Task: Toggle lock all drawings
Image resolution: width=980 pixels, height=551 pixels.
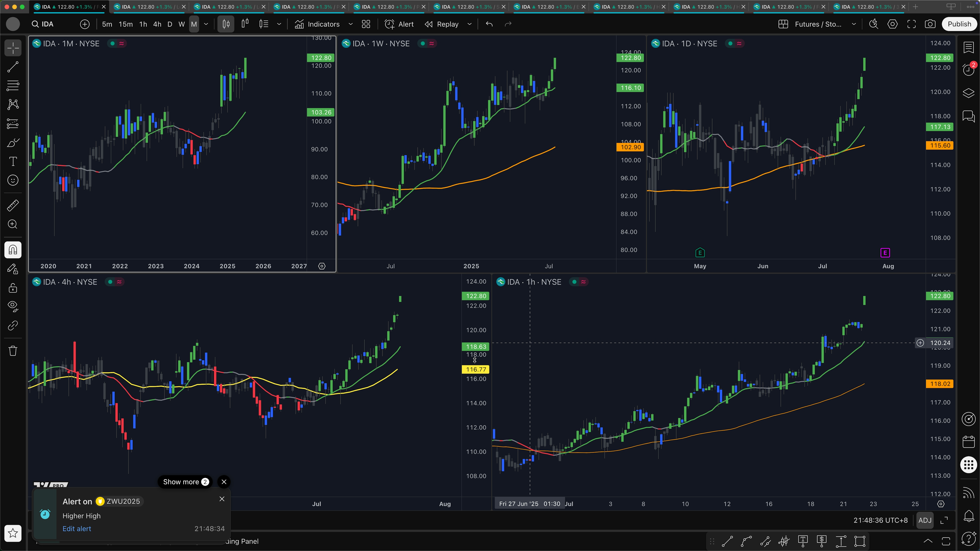Action: 13,288
